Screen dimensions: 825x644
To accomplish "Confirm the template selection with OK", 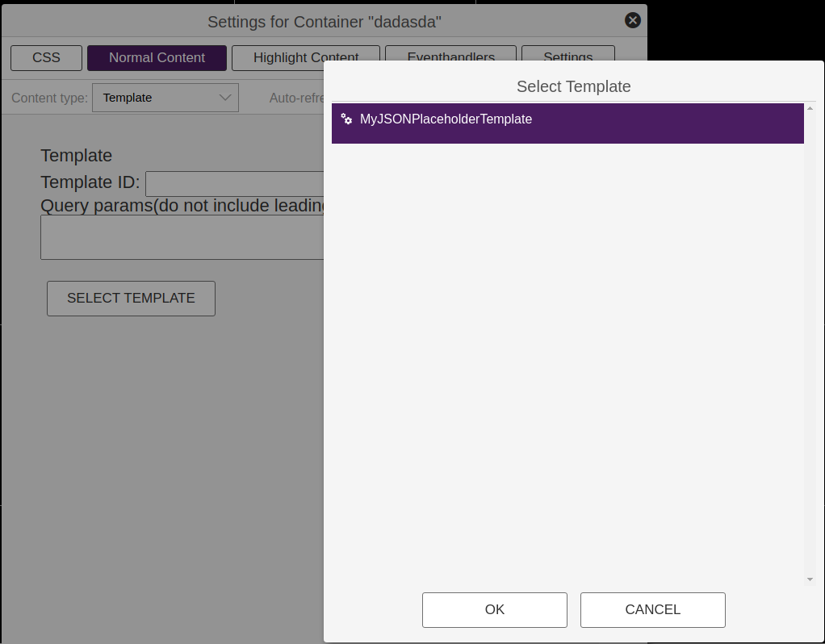I will [494, 610].
